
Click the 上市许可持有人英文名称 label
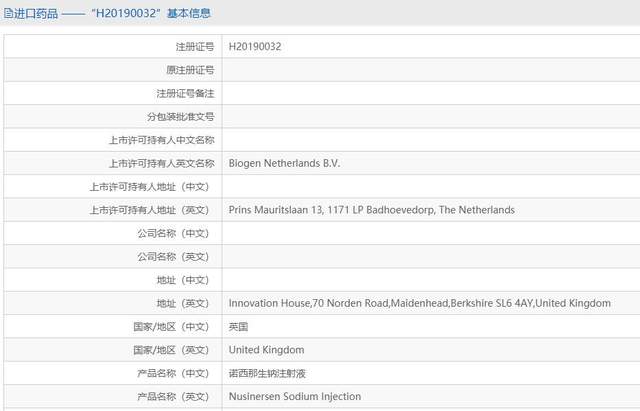tap(162, 163)
